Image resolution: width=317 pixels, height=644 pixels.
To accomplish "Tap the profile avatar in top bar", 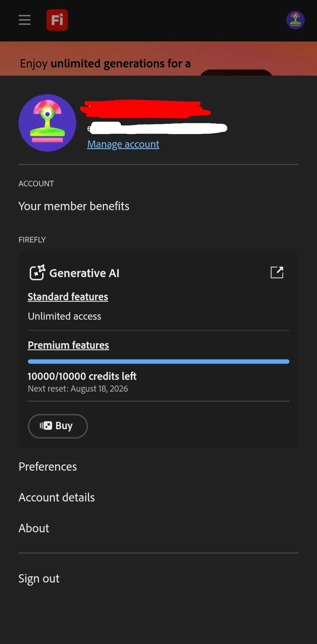I will point(295,20).
